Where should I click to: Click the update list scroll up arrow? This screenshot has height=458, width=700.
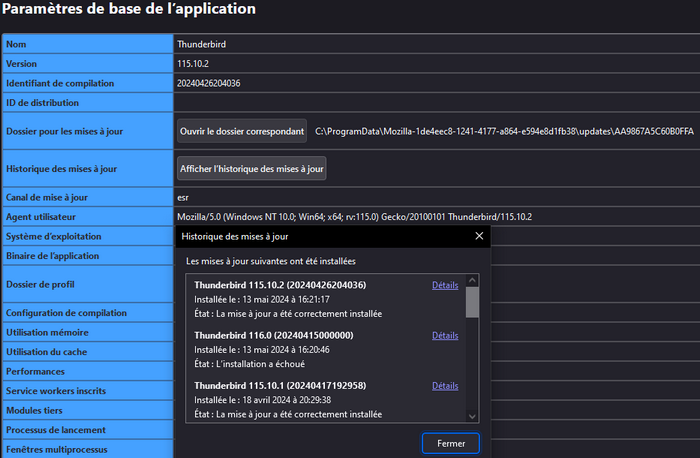472,280
